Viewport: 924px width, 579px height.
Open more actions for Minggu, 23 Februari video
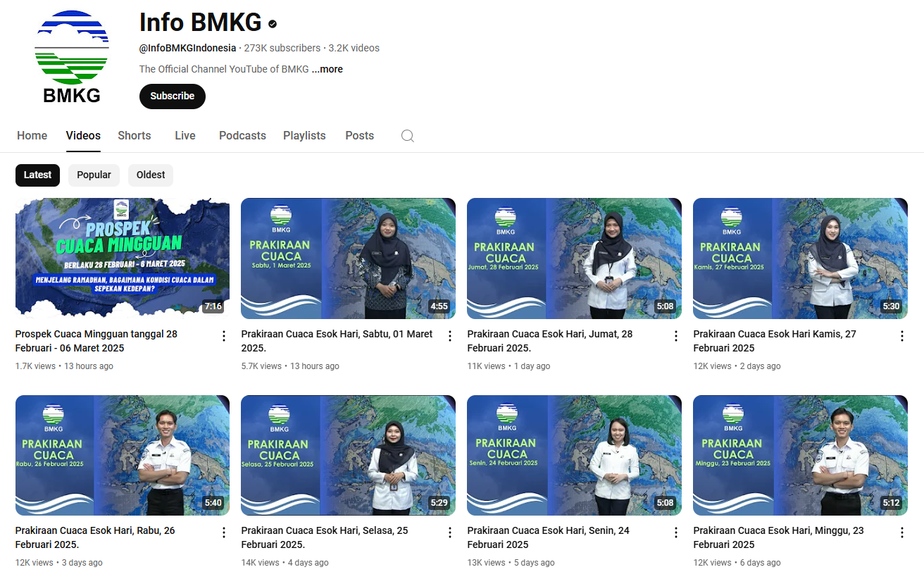(x=902, y=533)
